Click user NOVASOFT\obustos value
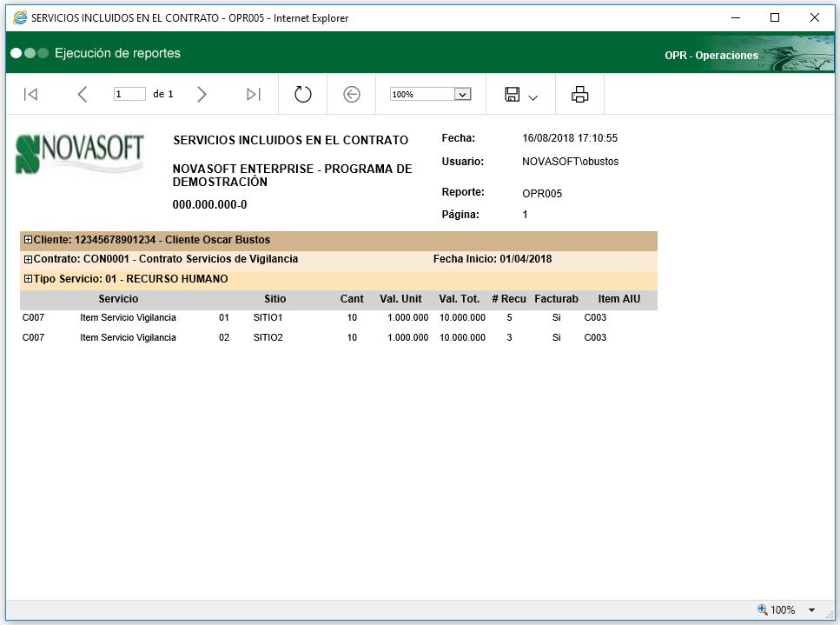 (x=571, y=162)
